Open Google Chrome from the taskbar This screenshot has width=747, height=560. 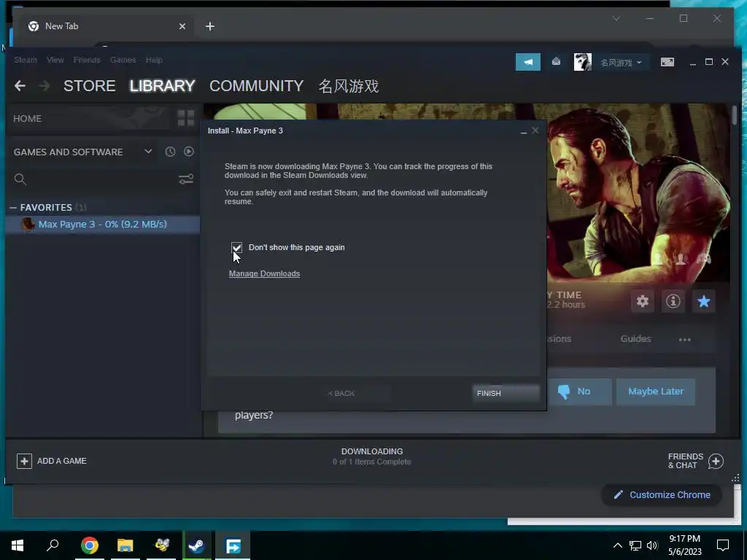click(90, 545)
